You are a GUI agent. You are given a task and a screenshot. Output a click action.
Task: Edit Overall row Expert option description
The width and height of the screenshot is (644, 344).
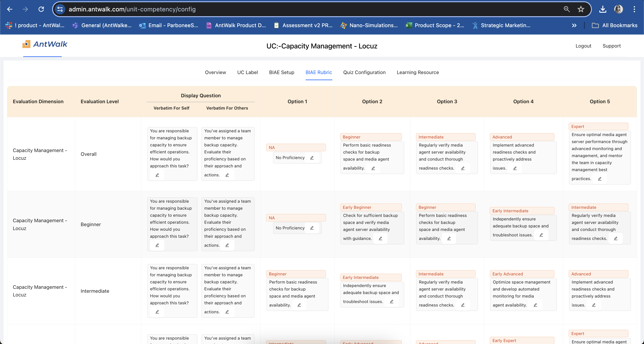[600, 179]
